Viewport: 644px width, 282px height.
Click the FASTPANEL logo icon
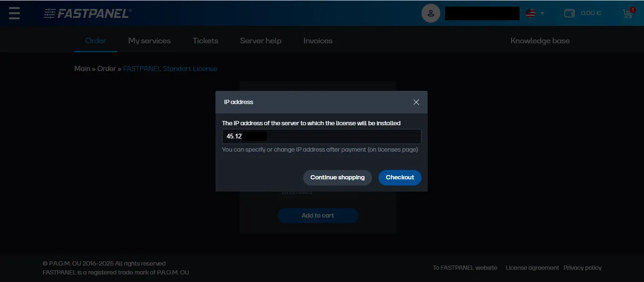coord(49,13)
